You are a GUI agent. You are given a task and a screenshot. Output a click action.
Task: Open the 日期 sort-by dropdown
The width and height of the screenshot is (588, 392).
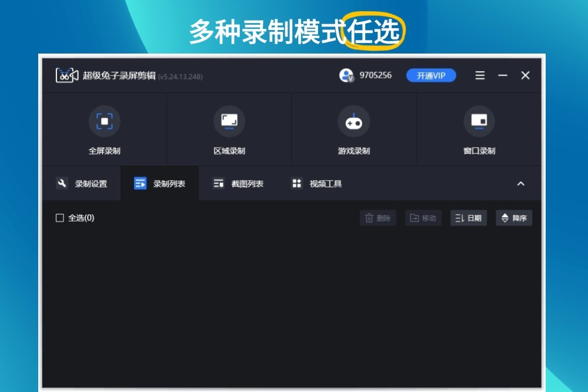point(468,218)
